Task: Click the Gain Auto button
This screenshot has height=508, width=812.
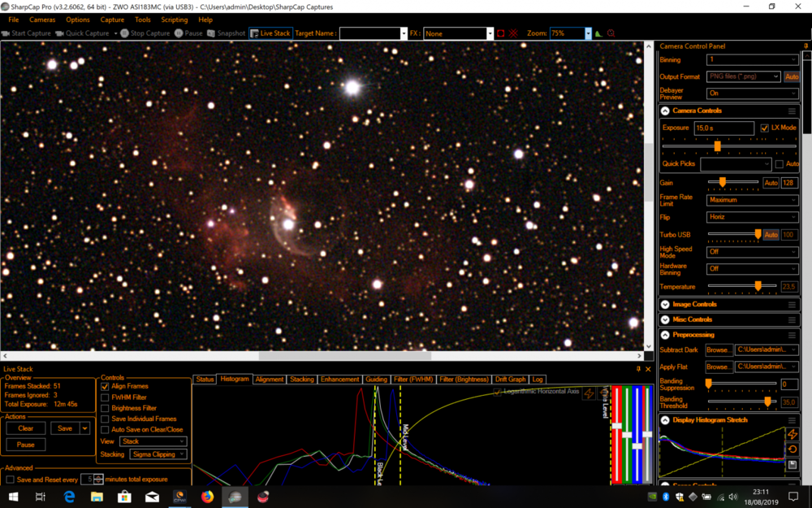Action: point(771,183)
